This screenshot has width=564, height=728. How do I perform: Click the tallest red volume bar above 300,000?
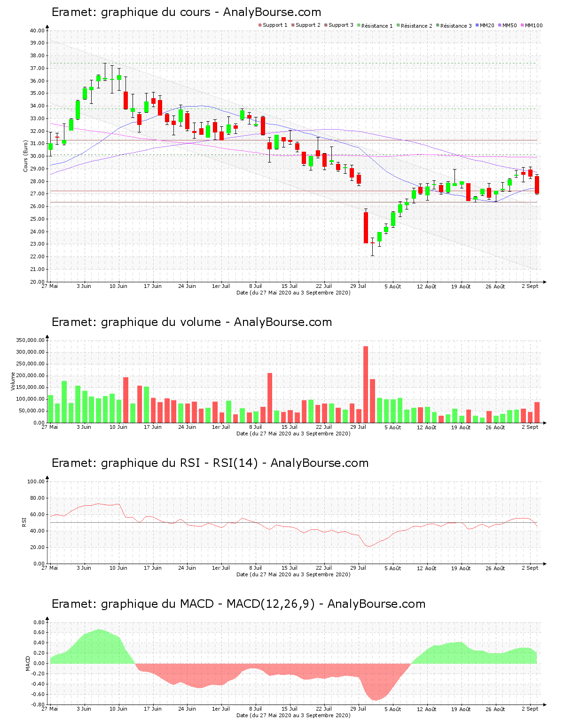pos(366,385)
